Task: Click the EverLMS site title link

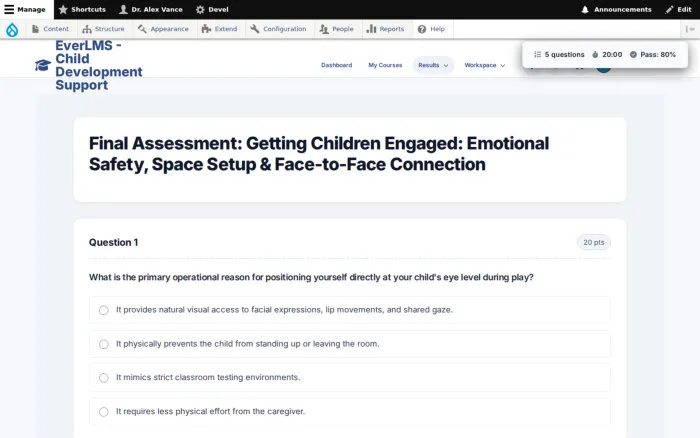Action: click(99, 65)
